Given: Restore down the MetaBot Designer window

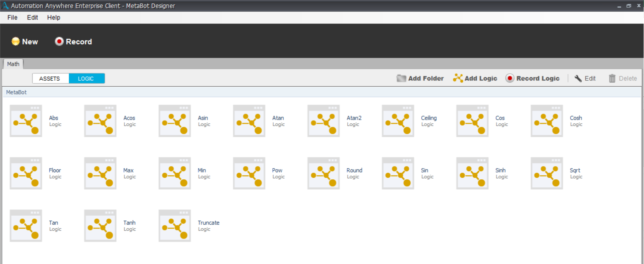Looking at the screenshot, I should click(x=629, y=6).
